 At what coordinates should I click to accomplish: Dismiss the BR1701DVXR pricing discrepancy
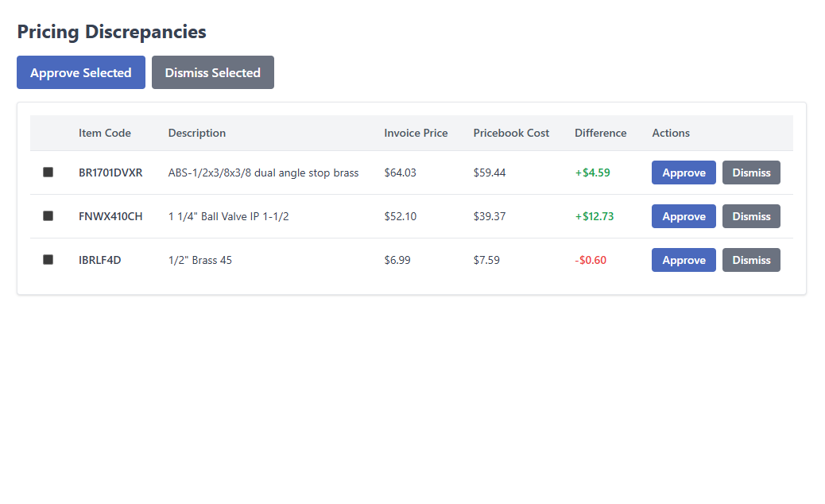751,173
